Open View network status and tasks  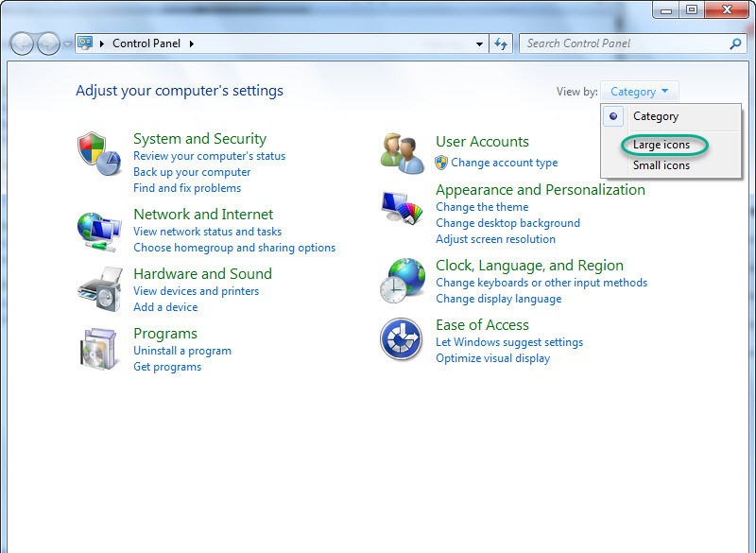pos(207,232)
